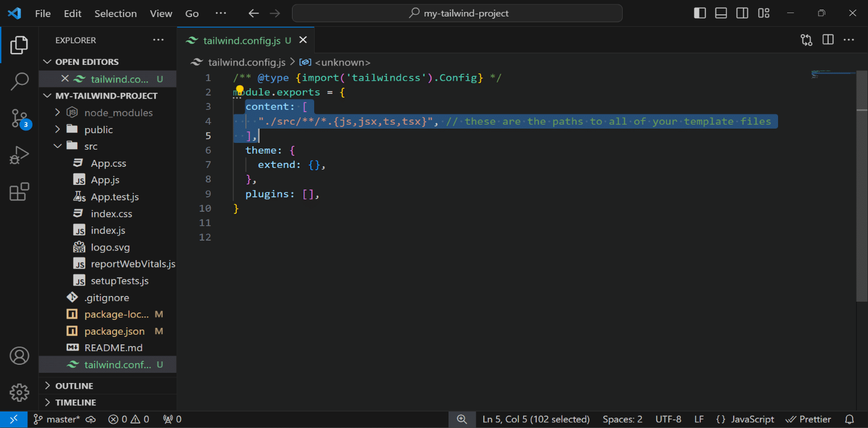The height and width of the screenshot is (428, 868).
Task: Toggle the primary side bar layout icon
Action: (700, 13)
